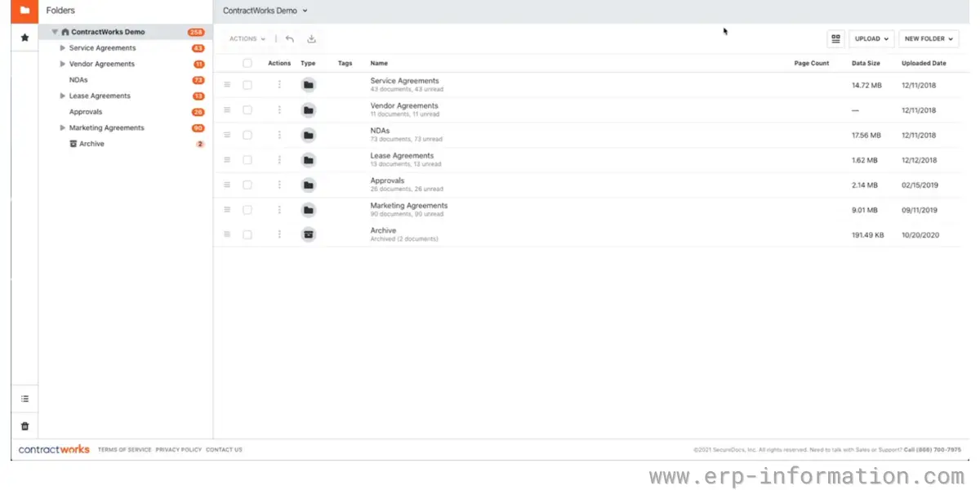The width and height of the screenshot is (980, 490).
Task: Check the Archive row checkbox
Action: tap(247, 234)
